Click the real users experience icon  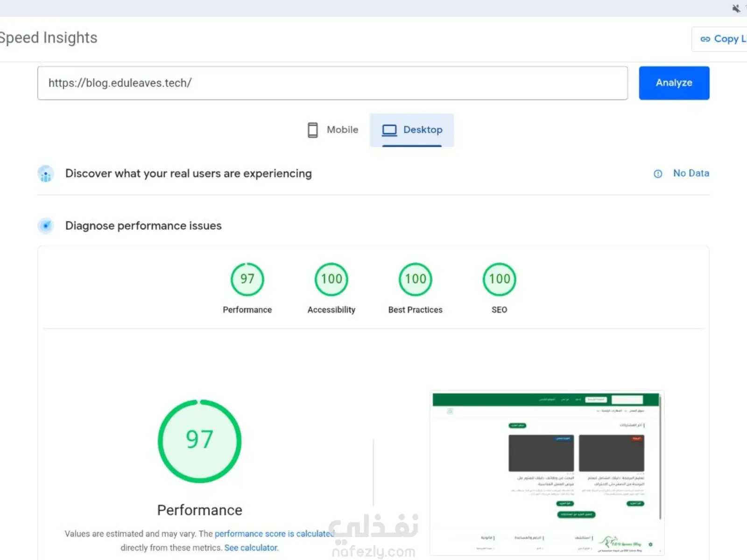[x=46, y=174]
